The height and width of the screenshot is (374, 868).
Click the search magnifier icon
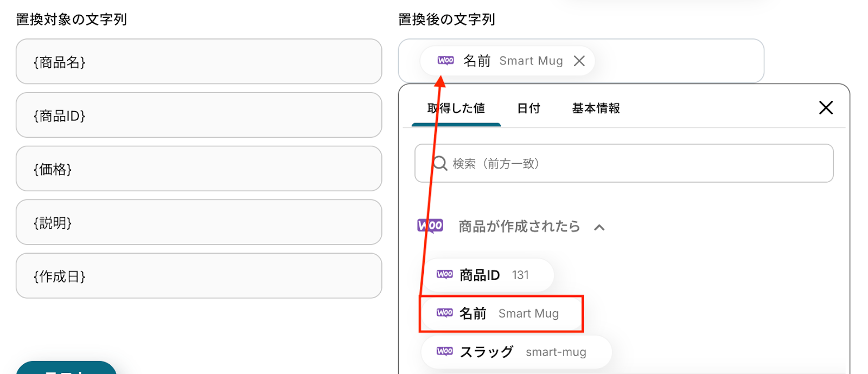pos(440,163)
